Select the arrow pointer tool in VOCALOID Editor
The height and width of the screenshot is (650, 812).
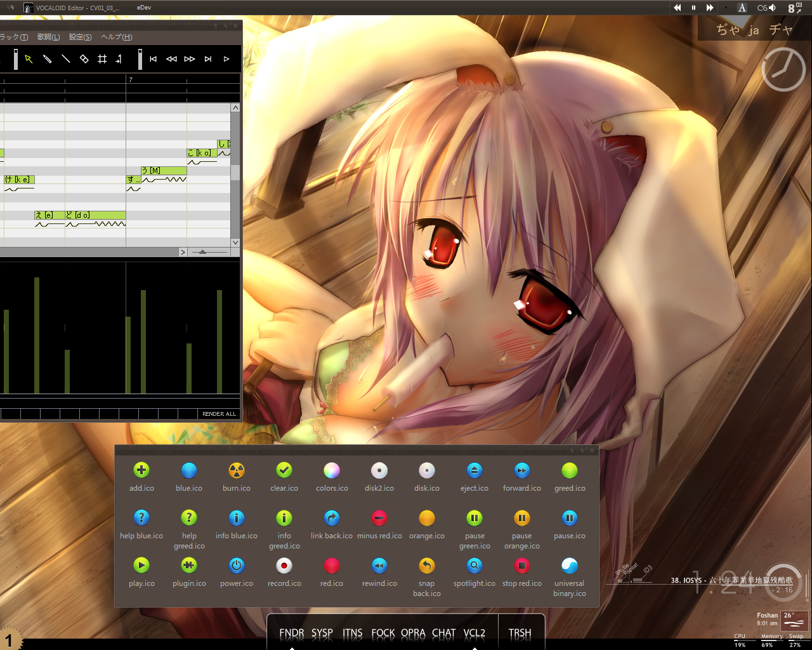pyautogui.click(x=29, y=59)
